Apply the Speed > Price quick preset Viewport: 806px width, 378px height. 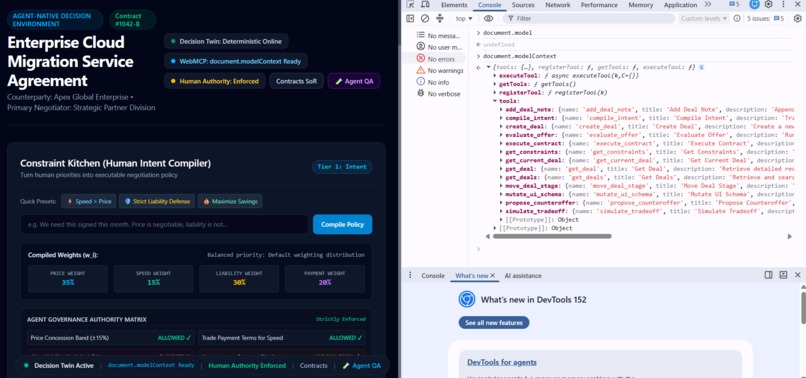click(89, 202)
